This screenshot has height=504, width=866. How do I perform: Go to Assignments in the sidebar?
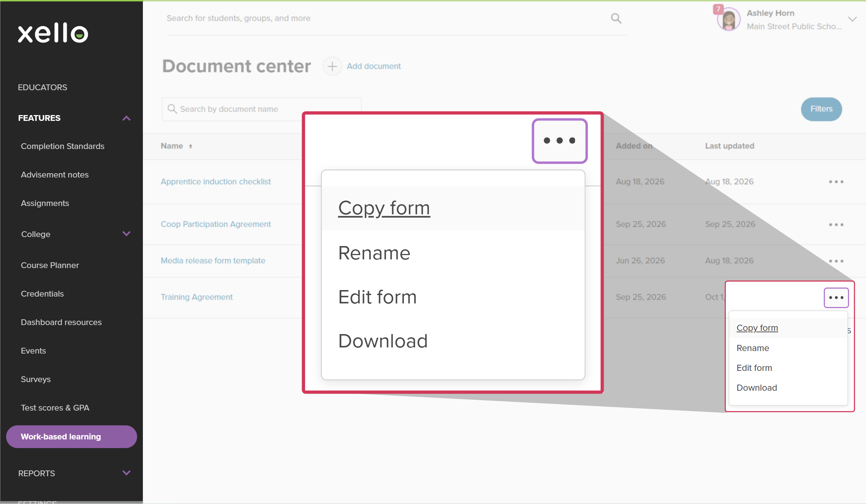(45, 203)
